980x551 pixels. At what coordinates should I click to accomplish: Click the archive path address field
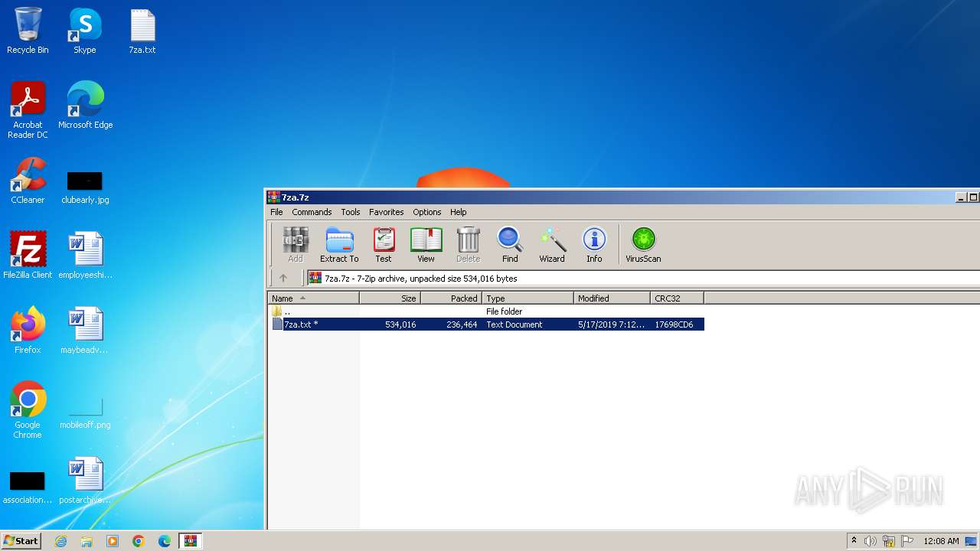tap(643, 279)
